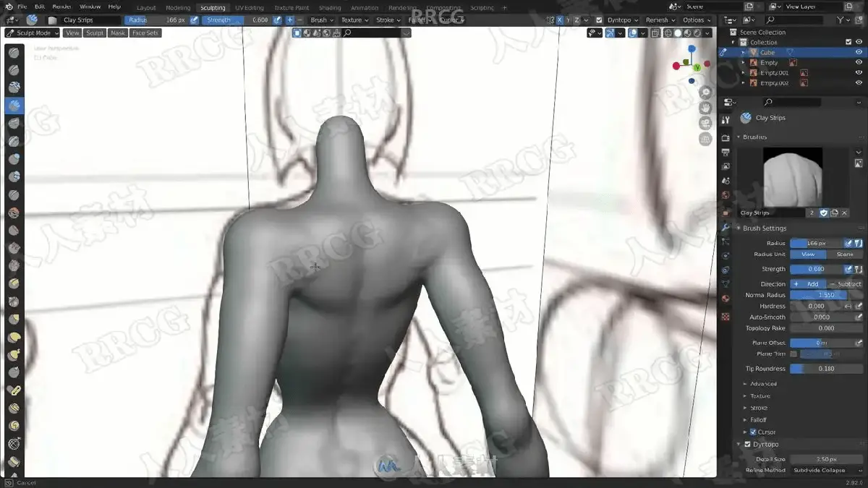Open the Material properties tab icon
Viewport: 868px width, 488px height.
(x=726, y=299)
